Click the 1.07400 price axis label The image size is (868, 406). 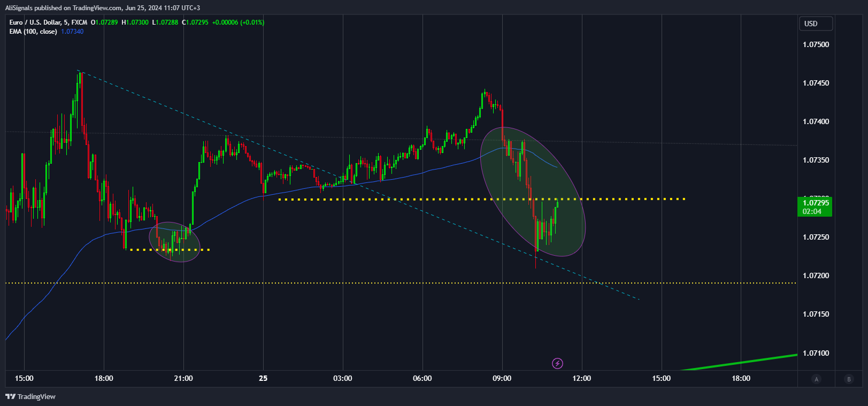(x=816, y=121)
